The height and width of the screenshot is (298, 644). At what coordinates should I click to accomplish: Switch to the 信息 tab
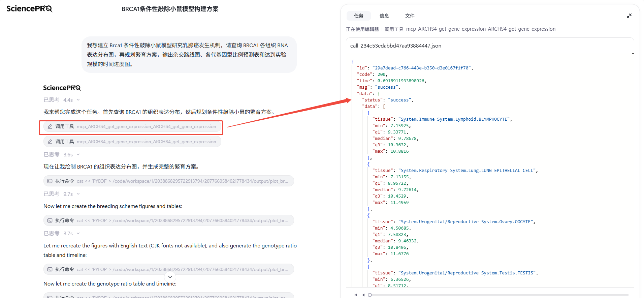point(384,16)
